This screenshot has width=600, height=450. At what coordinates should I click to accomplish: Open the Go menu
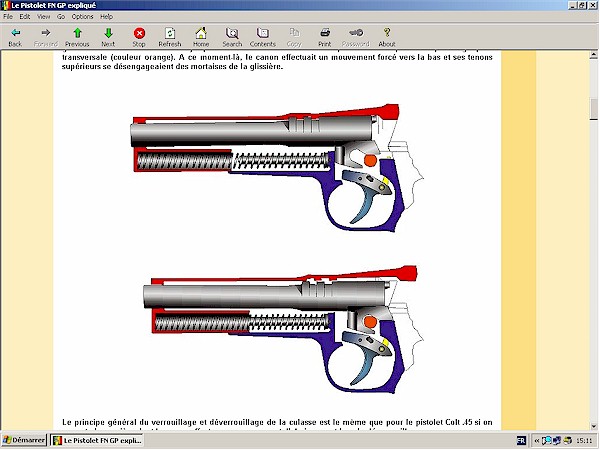point(61,17)
